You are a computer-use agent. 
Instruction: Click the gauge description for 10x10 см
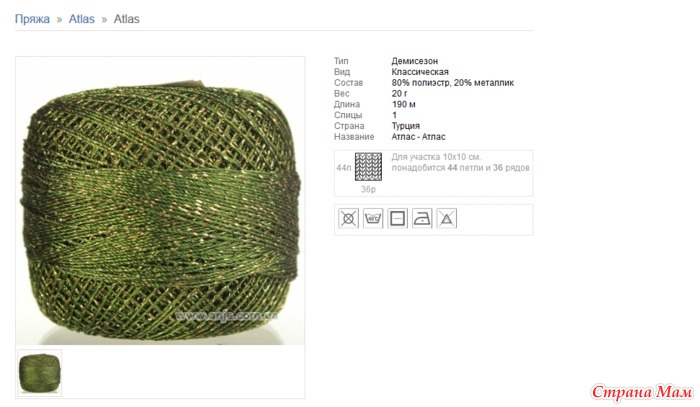point(460,162)
